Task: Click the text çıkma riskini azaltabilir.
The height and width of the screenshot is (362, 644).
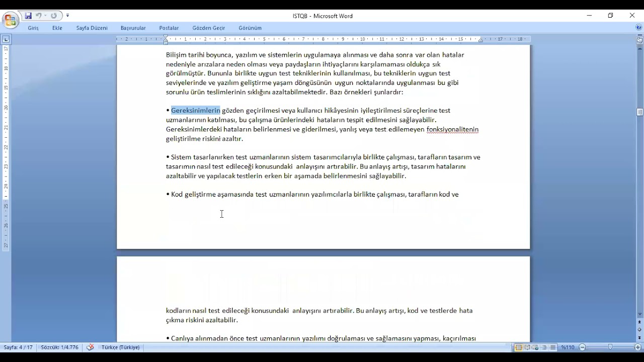Action: tap(202, 320)
